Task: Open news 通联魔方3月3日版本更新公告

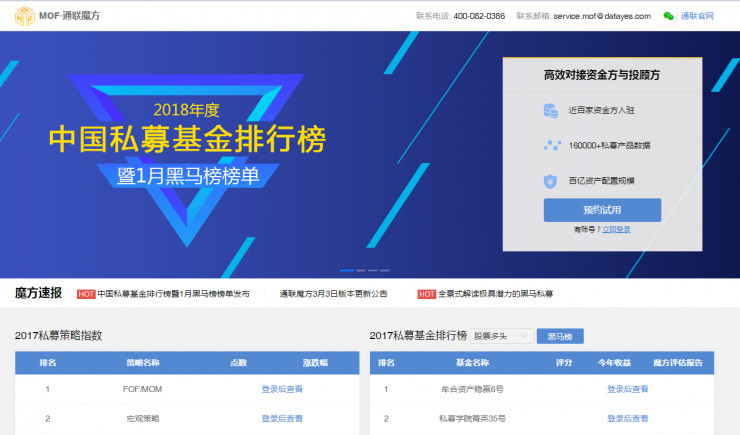Action: pos(333,294)
